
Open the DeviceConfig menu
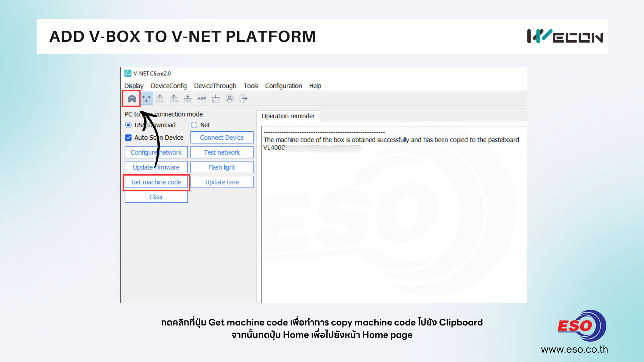pos(169,86)
